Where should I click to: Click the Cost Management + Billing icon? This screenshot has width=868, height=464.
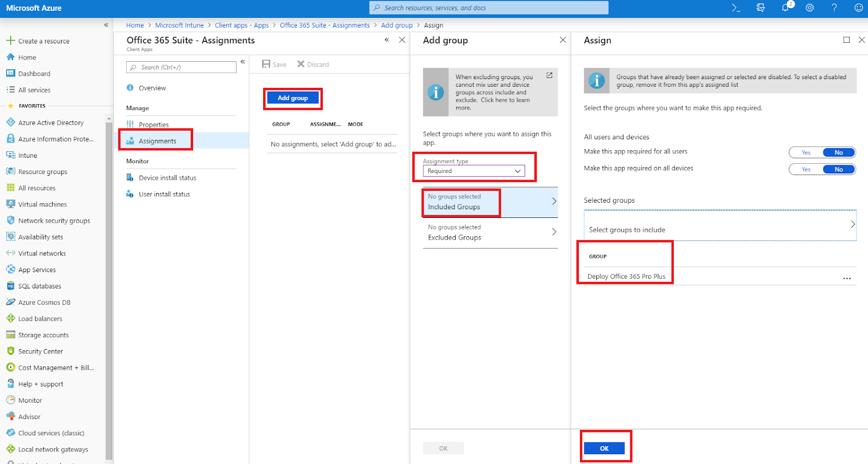[x=10, y=367]
